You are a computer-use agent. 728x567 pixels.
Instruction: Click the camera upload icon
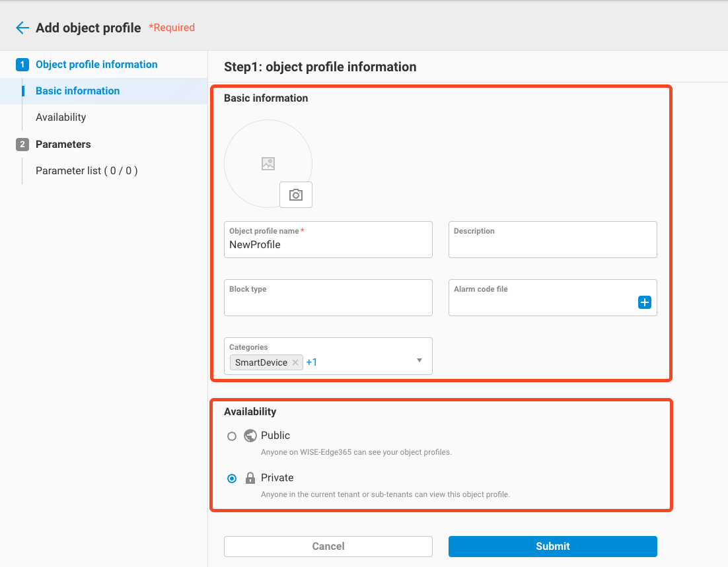[296, 195]
